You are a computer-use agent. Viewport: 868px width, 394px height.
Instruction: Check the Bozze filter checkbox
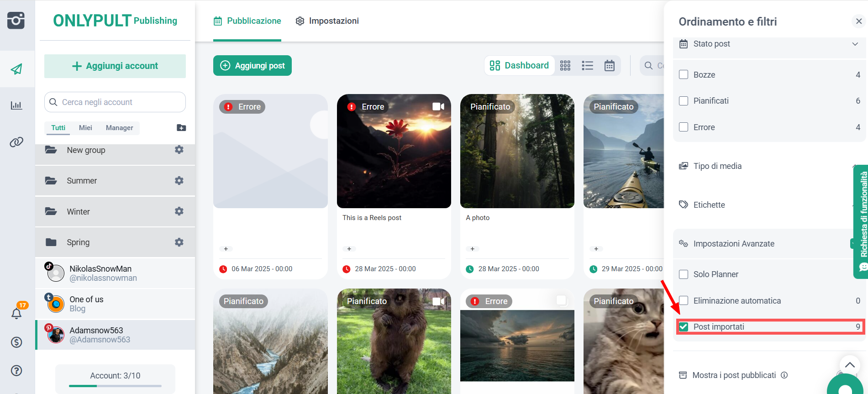(684, 75)
